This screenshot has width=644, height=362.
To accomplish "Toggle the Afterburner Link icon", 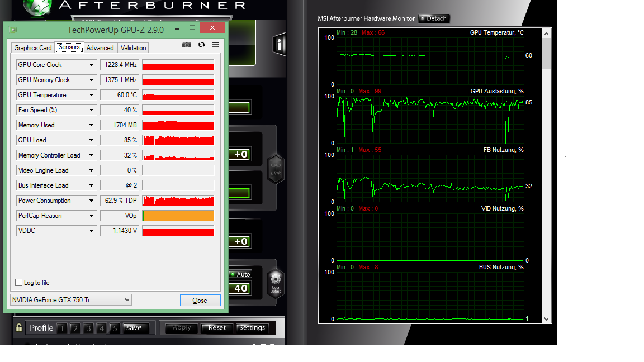I will [x=276, y=169].
